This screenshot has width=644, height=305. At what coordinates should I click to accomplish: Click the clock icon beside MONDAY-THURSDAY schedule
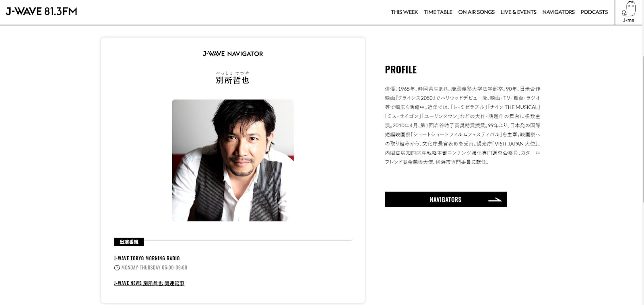click(x=117, y=268)
